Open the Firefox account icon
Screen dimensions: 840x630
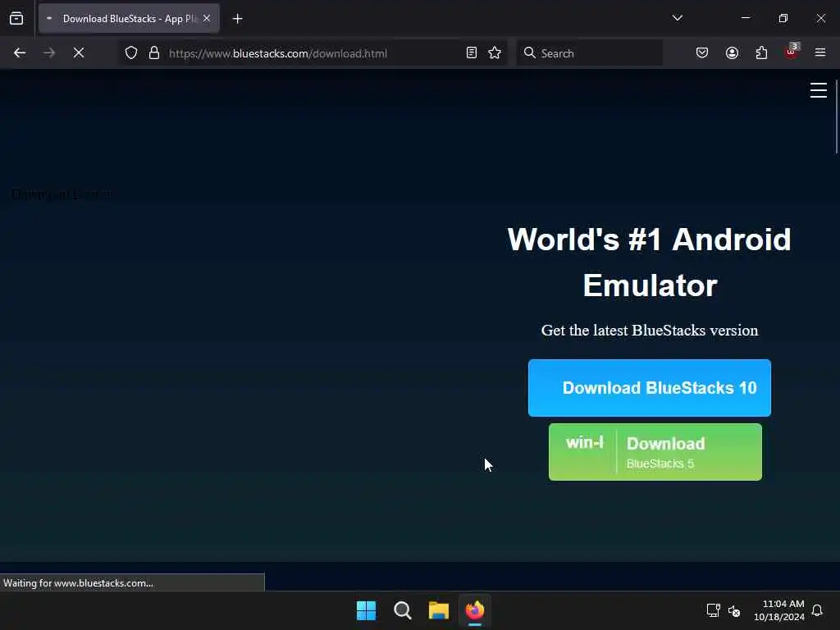(732, 53)
